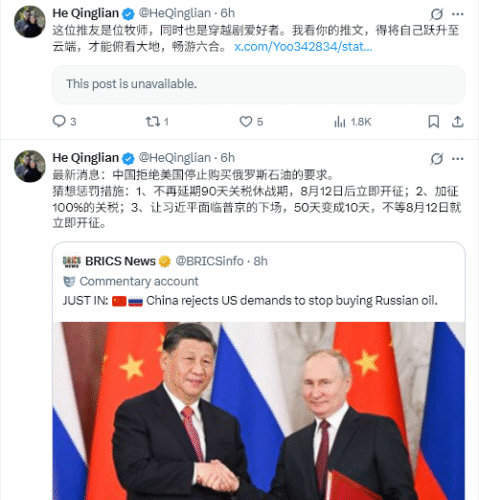Click reply icon on first post
The width and height of the screenshot is (479, 500).
tap(59, 121)
